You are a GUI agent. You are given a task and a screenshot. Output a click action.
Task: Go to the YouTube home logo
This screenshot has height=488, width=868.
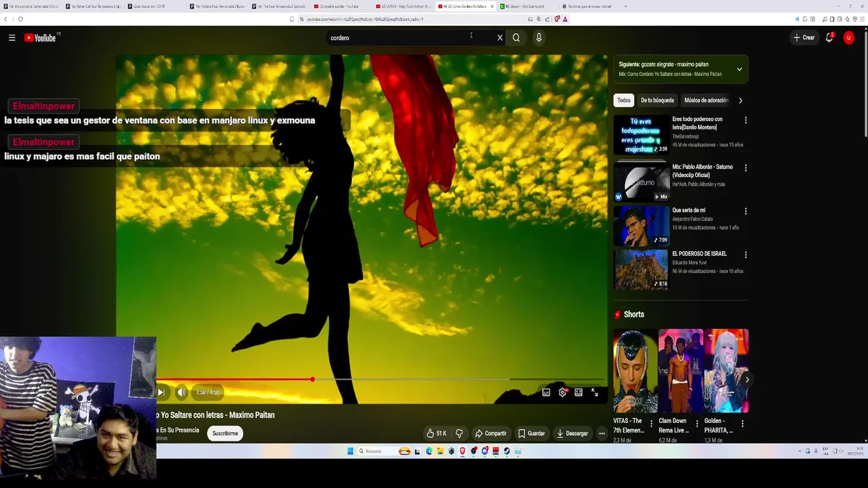(x=41, y=38)
